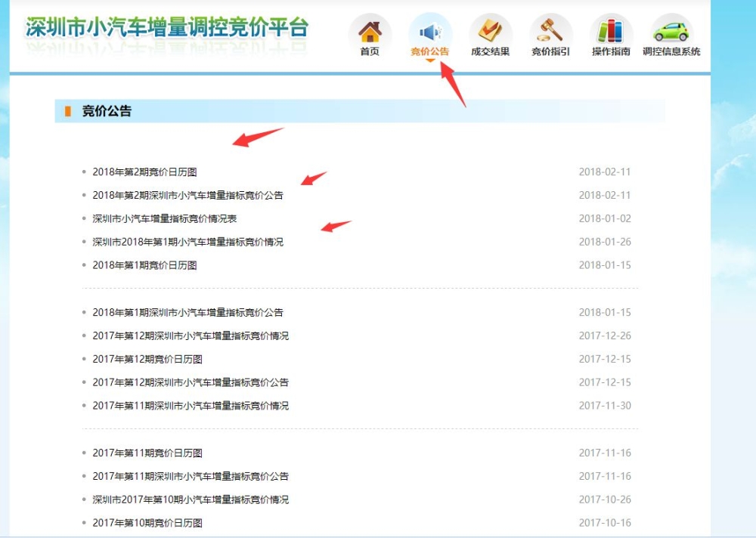Viewport: 756px width, 538px height.
Task: Open 2018年第2期竞价日历图 announcement
Action: (144, 172)
